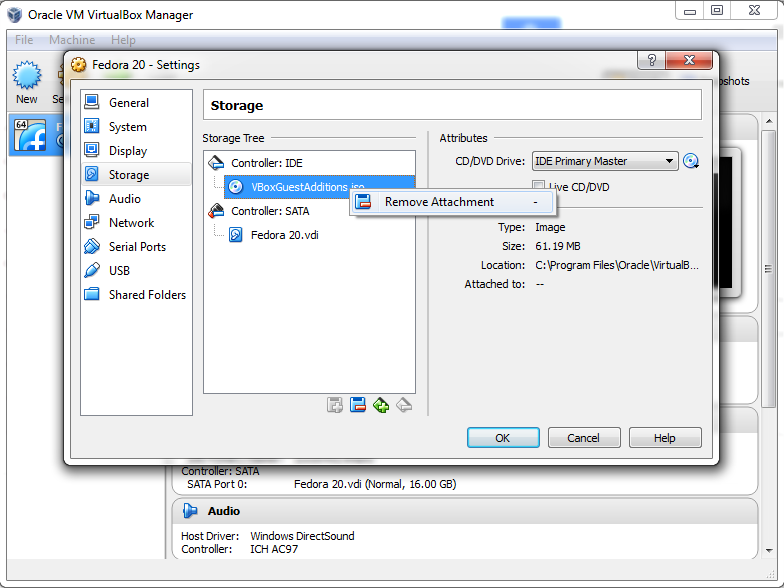Click Windows DirectSound host driver text
The image size is (784, 588).
(x=302, y=536)
